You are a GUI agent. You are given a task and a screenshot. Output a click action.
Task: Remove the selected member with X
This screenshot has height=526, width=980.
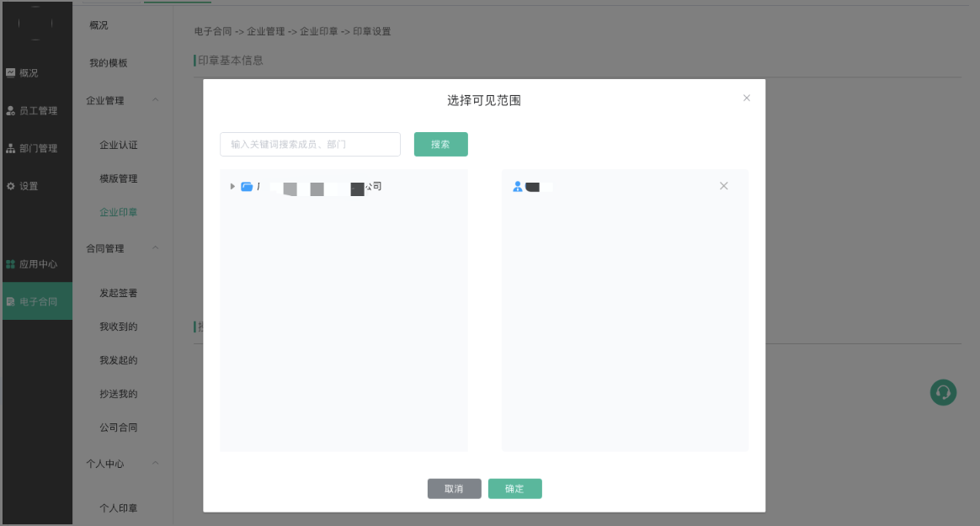pyautogui.click(x=723, y=186)
